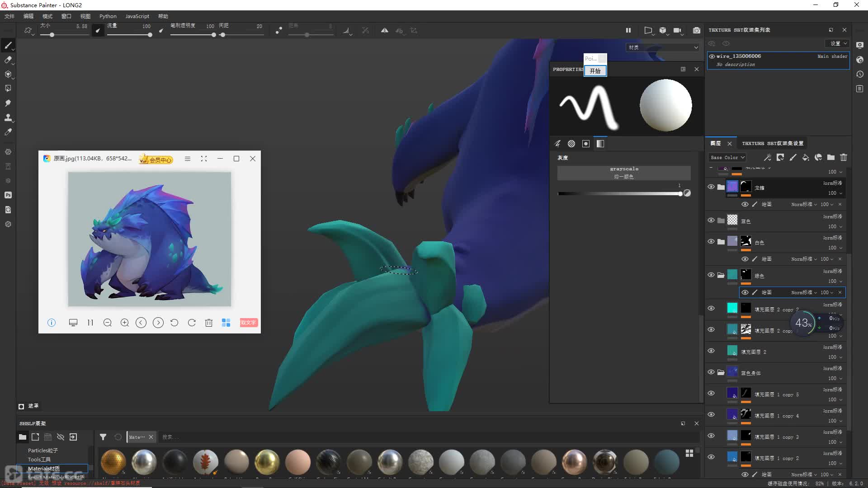Open the 文件 menu
Image resolution: width=868 pixels, height=488 pixels.
9,16
